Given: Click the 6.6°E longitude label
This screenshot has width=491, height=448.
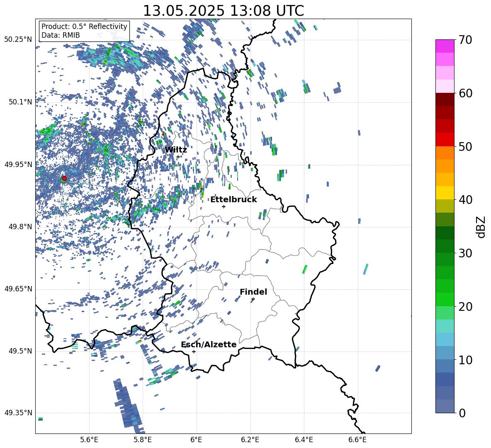Looking at the screenshot, I should pyautogui.click(x=357, y=440).
